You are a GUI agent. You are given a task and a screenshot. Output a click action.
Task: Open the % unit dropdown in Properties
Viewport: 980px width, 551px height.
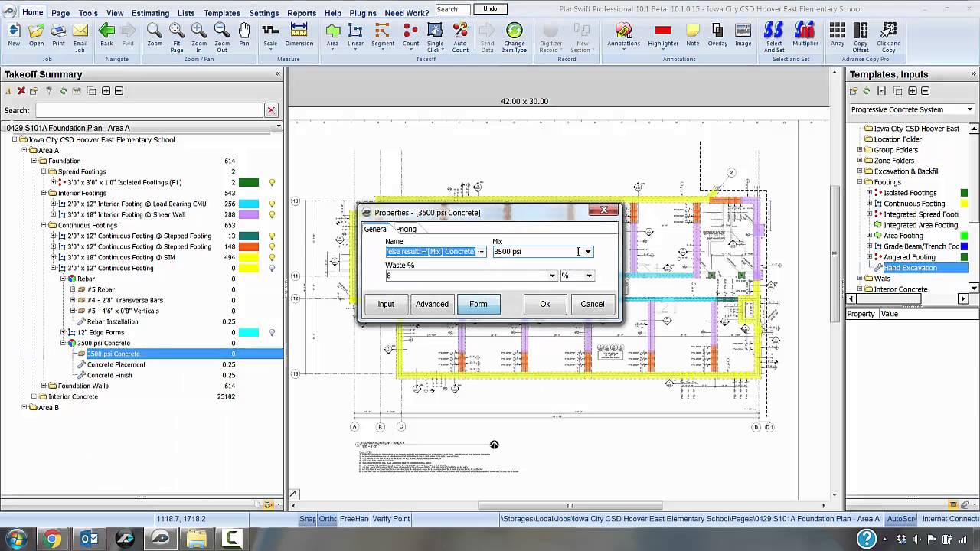click(589, 276)
